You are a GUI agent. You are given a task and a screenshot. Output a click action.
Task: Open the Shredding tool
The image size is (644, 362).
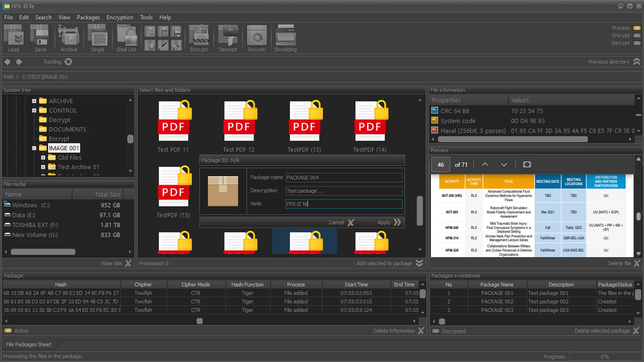pos(285,37)
